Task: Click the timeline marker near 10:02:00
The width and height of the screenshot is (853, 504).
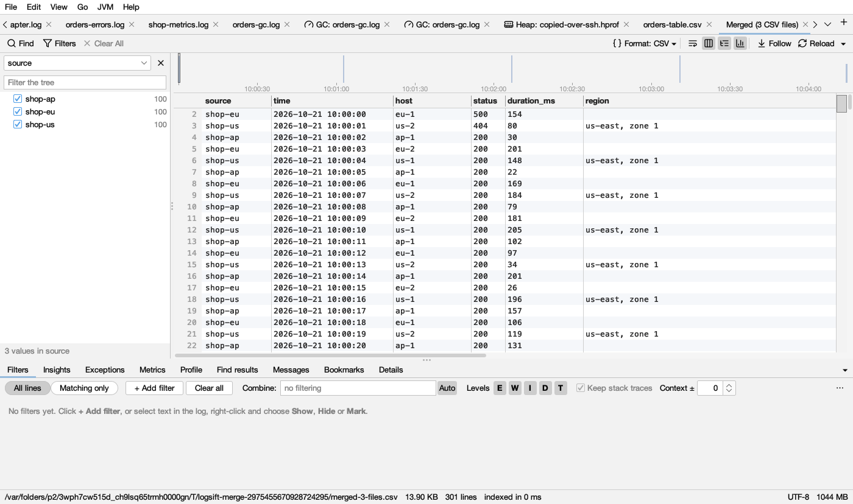Action: coord(511,69)
